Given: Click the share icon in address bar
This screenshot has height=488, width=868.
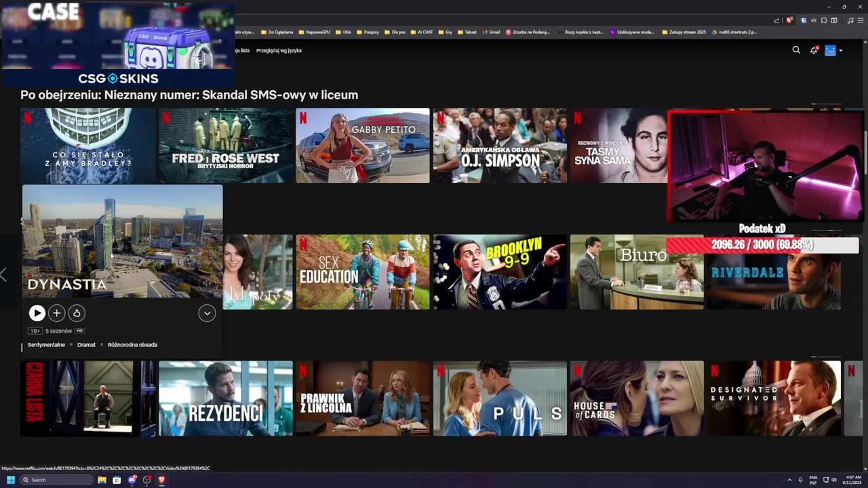Looking at the screenshot, I should coord(777,20).
